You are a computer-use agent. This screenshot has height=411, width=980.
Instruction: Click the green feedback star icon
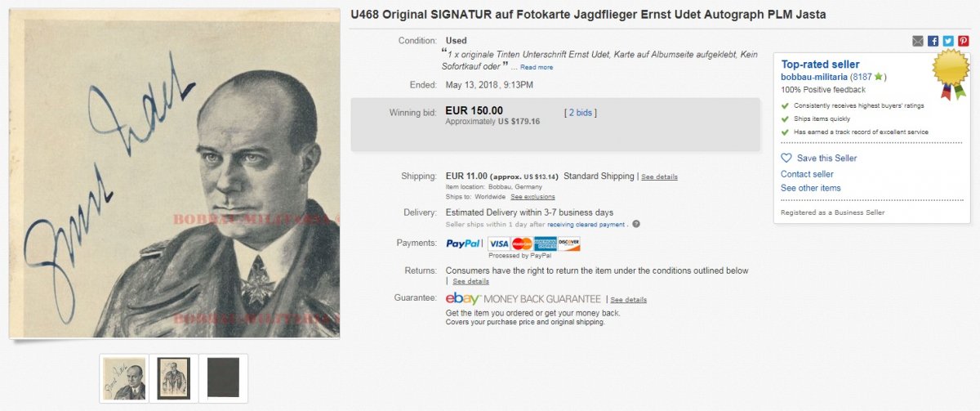click(x=878, y=77)
